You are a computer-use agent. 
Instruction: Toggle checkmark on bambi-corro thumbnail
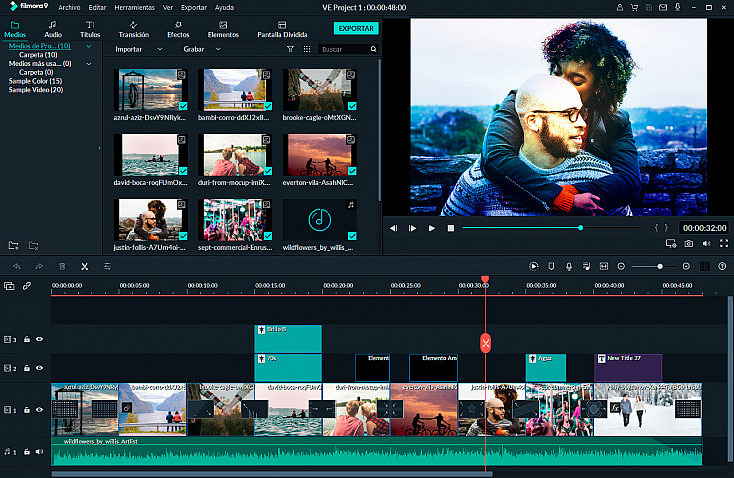pos(268,106)
